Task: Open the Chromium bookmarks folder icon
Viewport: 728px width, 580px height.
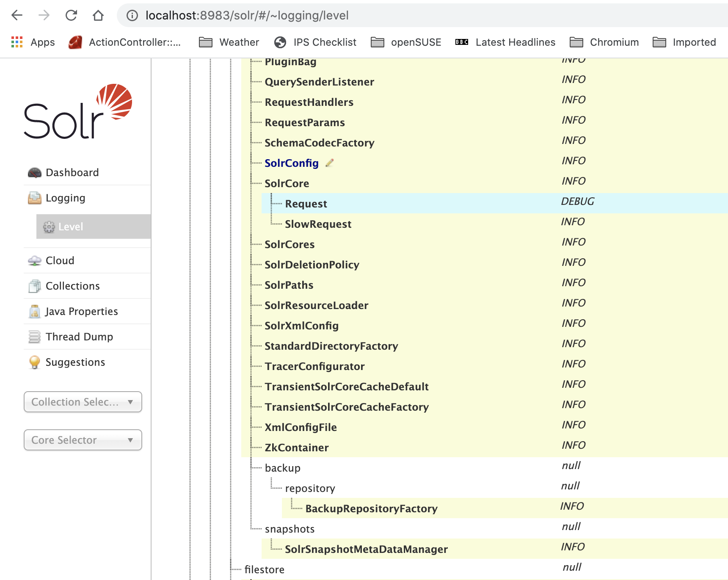Action: 576,42
